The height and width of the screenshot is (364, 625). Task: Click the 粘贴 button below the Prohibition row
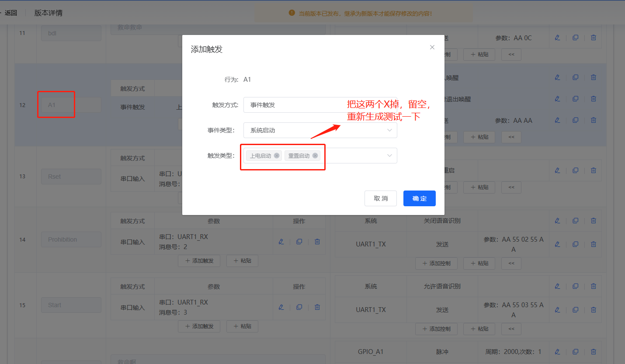[x=242, y=260]
